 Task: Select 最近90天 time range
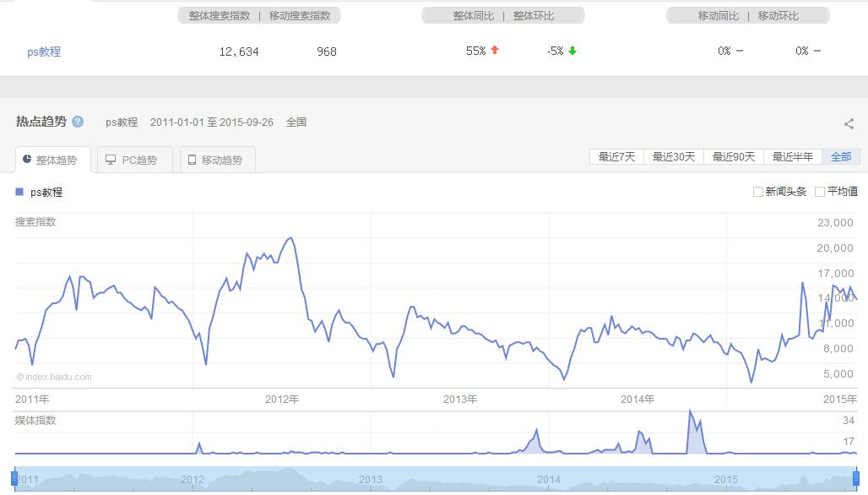(x=734, y=157)
